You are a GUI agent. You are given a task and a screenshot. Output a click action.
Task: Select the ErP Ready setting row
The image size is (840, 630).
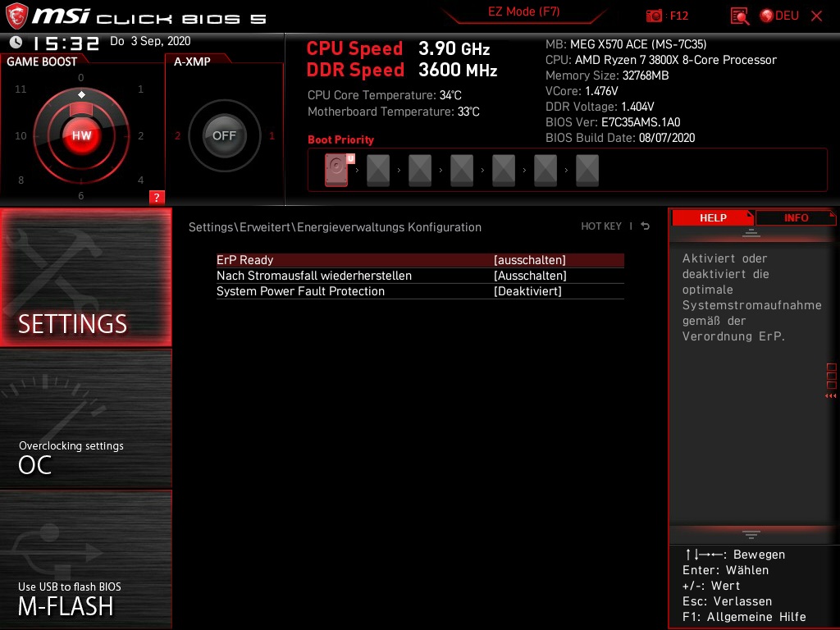tap(420, 260)
